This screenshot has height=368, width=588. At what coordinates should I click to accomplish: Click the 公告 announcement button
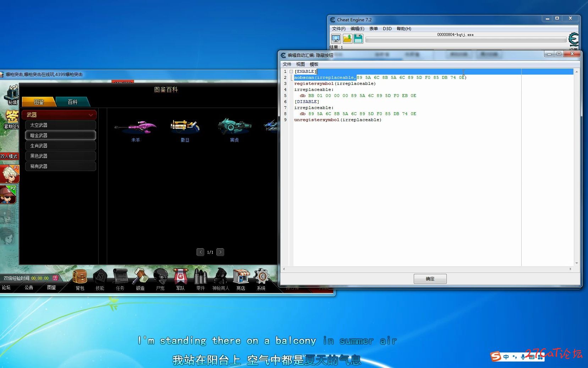29,287
